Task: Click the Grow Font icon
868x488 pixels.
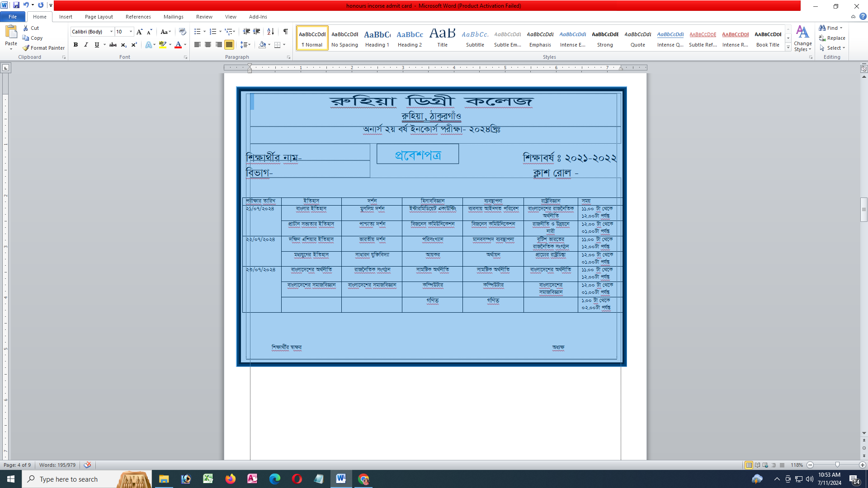Action: [x=139, y=32]
